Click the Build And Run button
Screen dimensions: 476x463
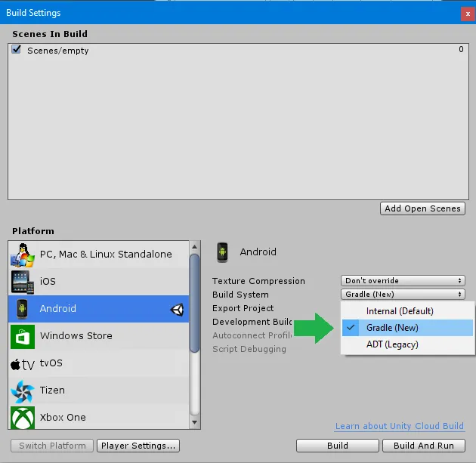[x=424, y=446]
